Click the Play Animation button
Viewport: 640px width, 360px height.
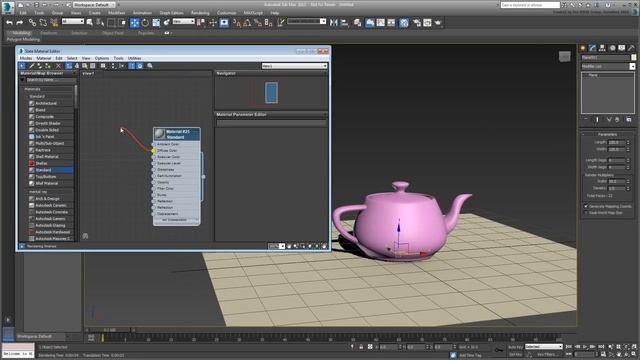(585, 347)
